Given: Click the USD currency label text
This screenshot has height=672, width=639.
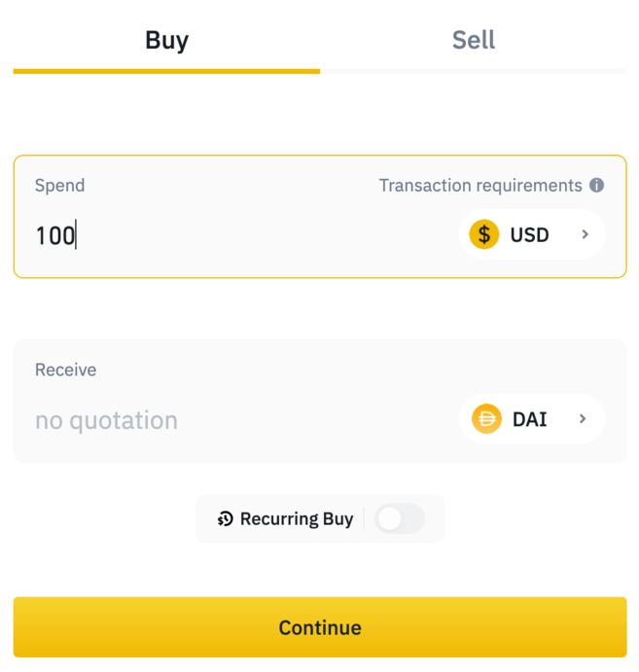Looking at the screenshot, I should coord(530,234).
